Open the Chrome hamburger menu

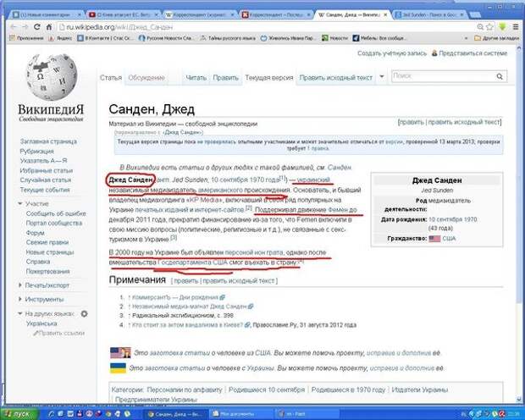516,27
